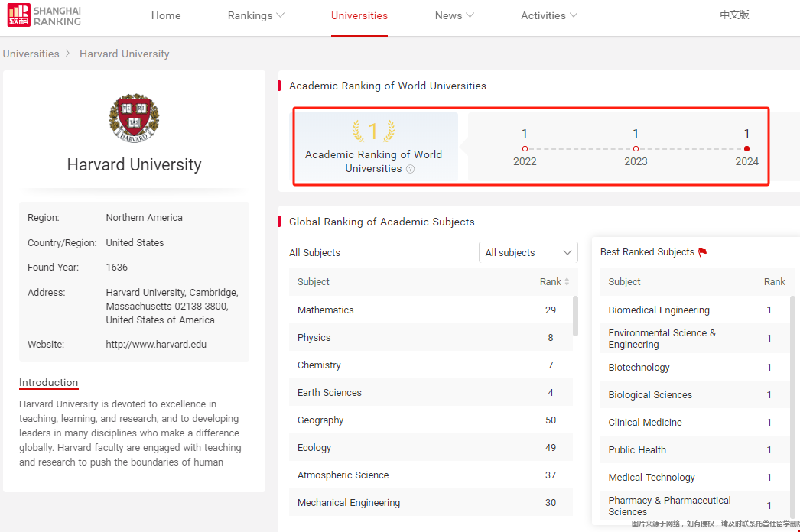Click the Global Ranking of Academic Subjects heading
This screenshot has width=800, height=532.
click(382, 222)
